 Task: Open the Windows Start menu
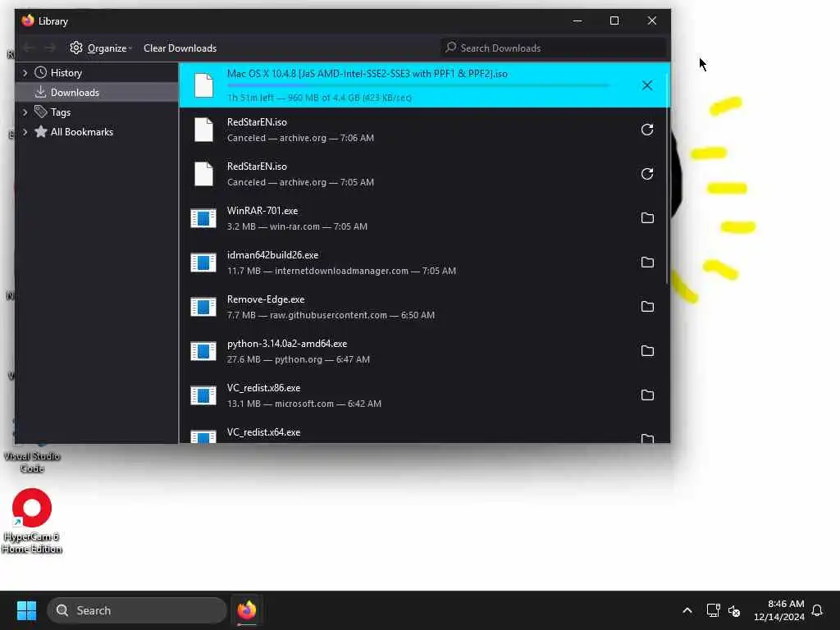(x=26, y=610)
